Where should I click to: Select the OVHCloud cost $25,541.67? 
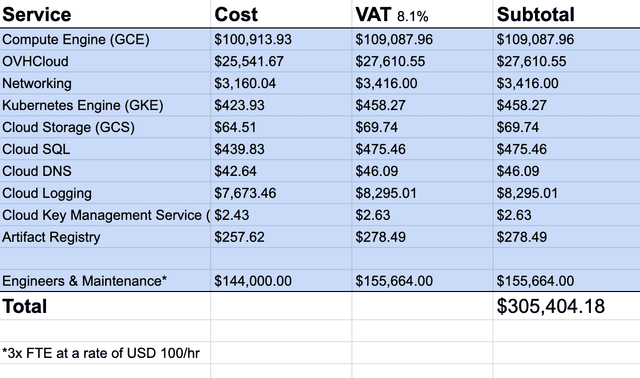coord(281,61)
